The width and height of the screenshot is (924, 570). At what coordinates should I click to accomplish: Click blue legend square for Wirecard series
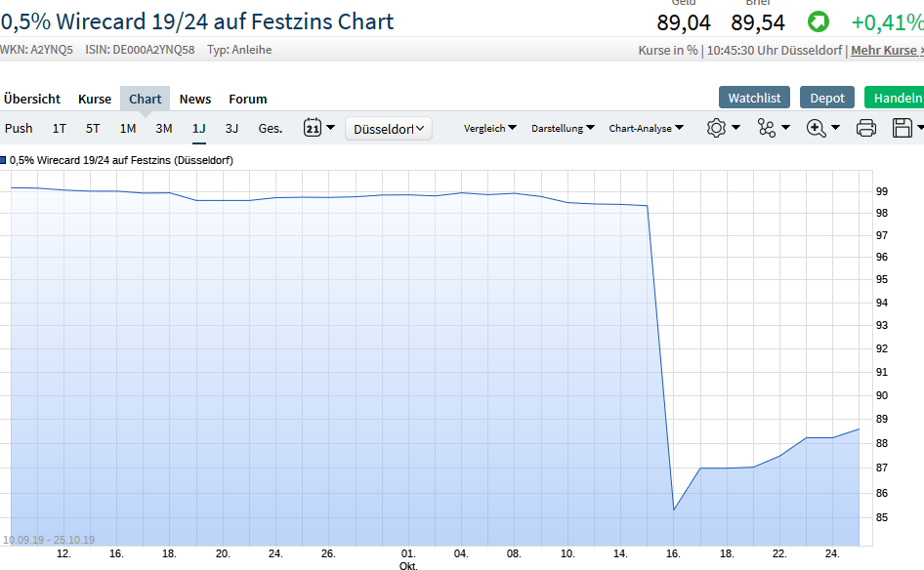(x=3, y=160)
